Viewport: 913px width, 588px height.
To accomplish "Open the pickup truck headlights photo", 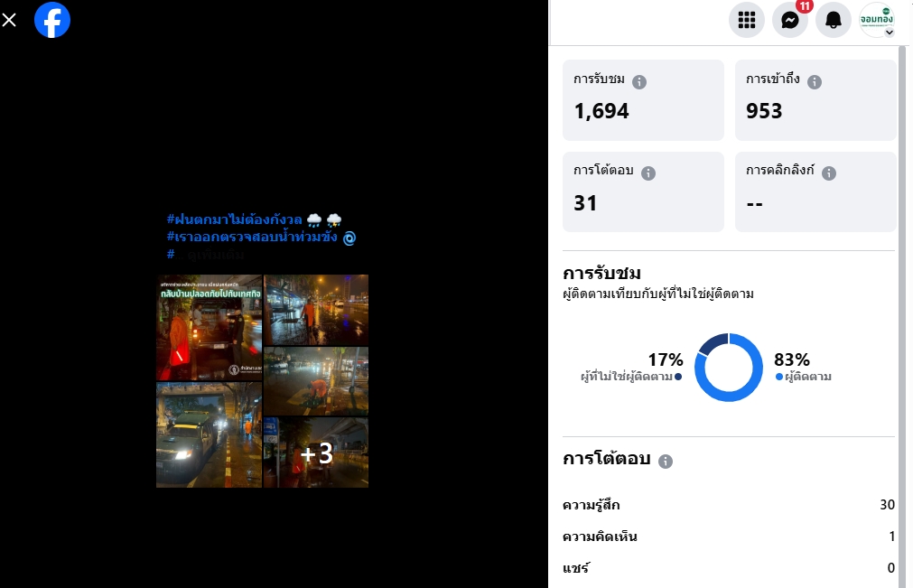I will pos(209,434).
